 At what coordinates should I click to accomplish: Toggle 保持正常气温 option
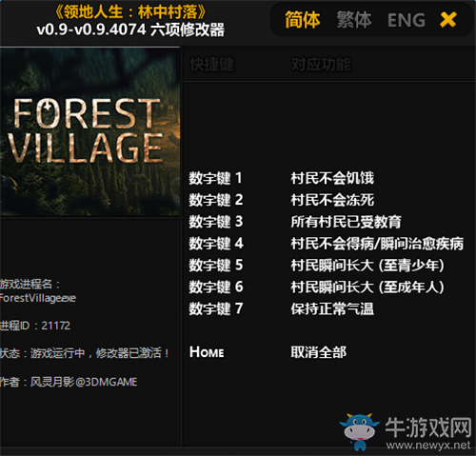[x=332, y=308]
